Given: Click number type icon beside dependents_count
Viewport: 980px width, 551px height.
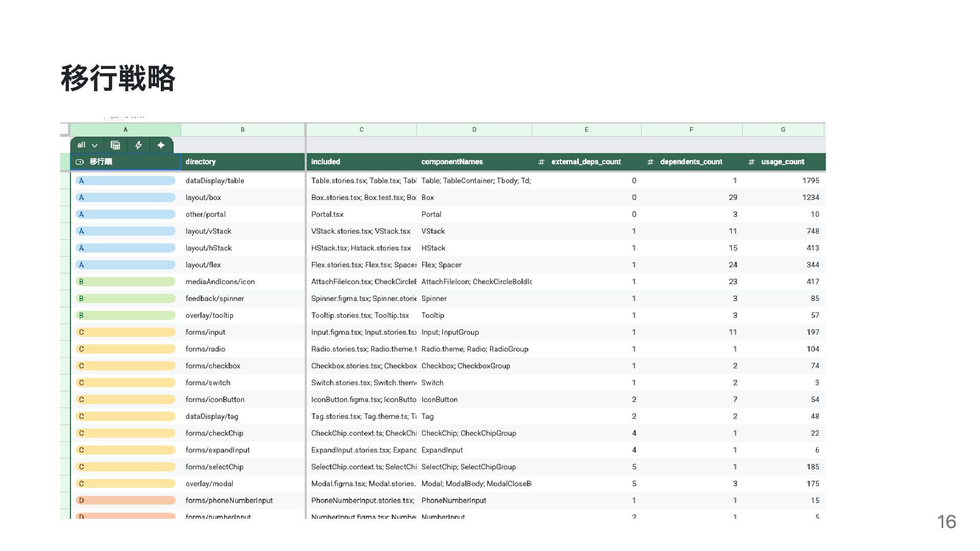Looking at the screenshot, I should 650,162.
